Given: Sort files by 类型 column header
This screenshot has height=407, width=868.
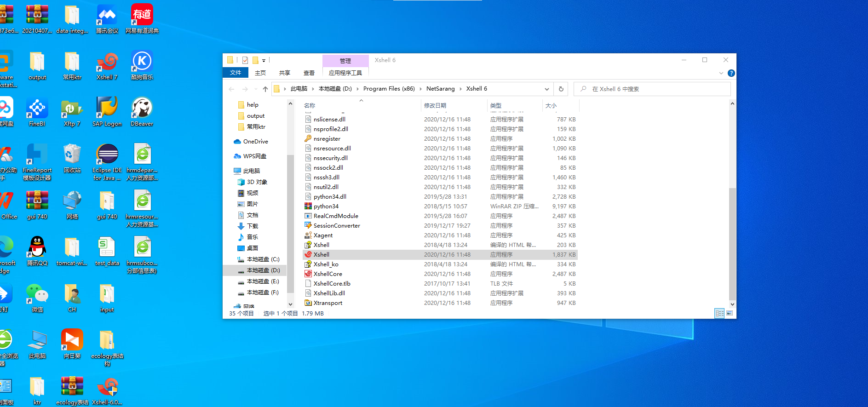Looking at the screenshot, I should coord(515,105).
